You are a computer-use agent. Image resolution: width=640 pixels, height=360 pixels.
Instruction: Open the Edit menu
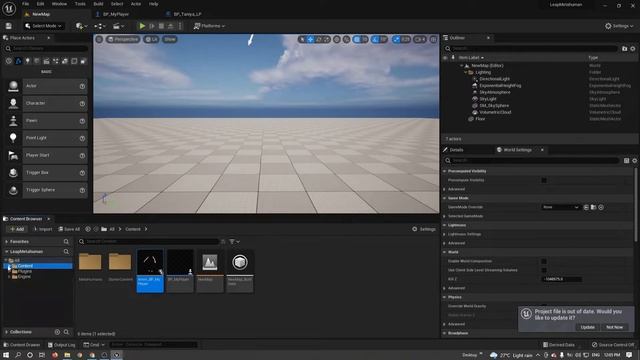tap(40, 4)
